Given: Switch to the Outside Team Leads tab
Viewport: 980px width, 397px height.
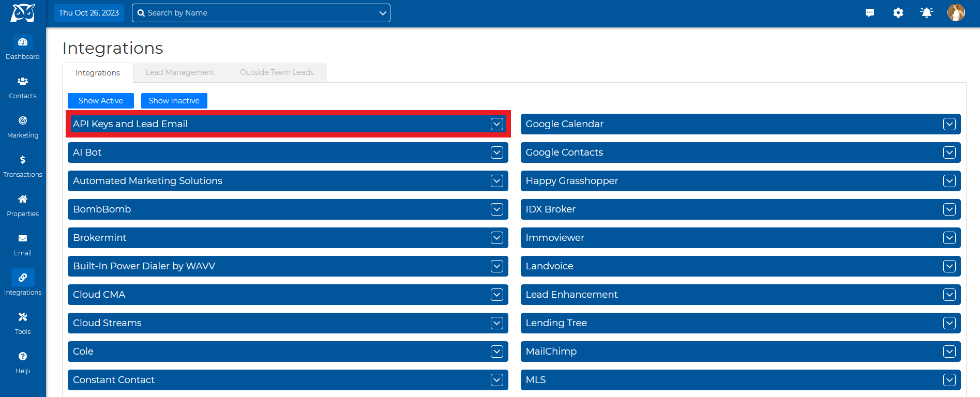Looking at the screenshot, I should (277, 72).
